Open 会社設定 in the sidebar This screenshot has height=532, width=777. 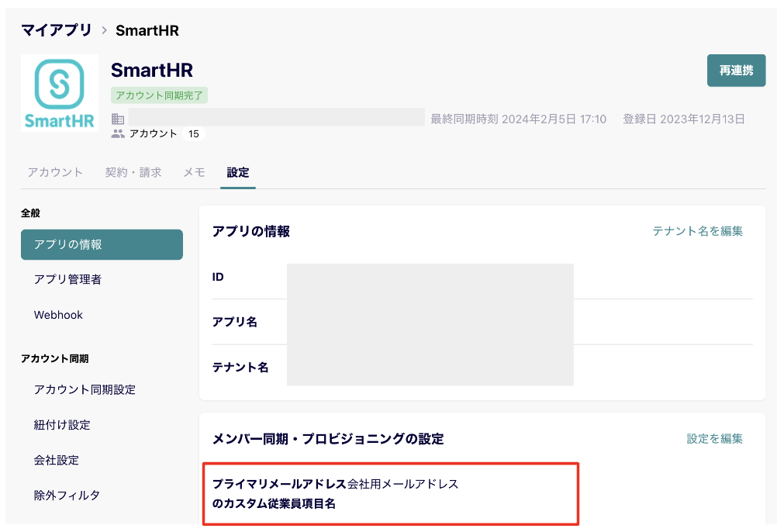[x=57, y=460]
